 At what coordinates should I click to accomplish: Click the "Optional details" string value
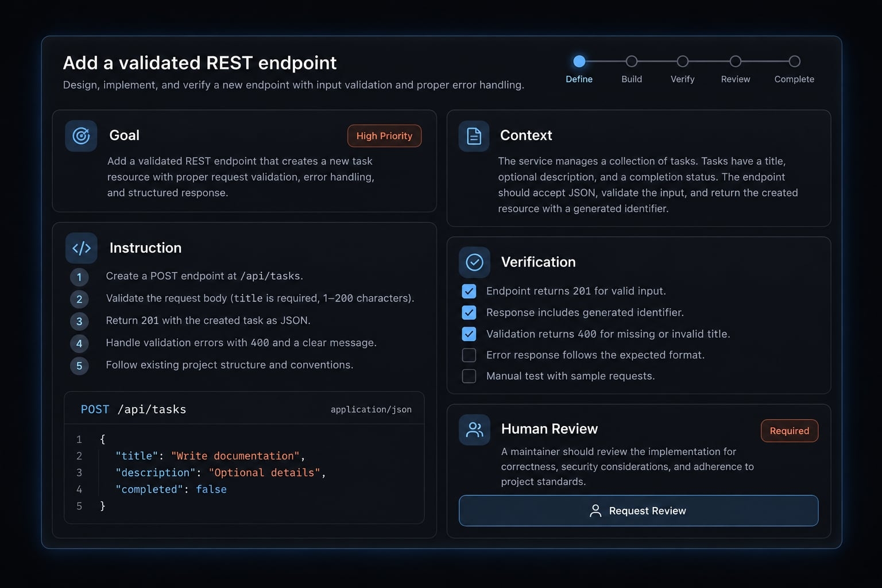[x=264, y=473]
